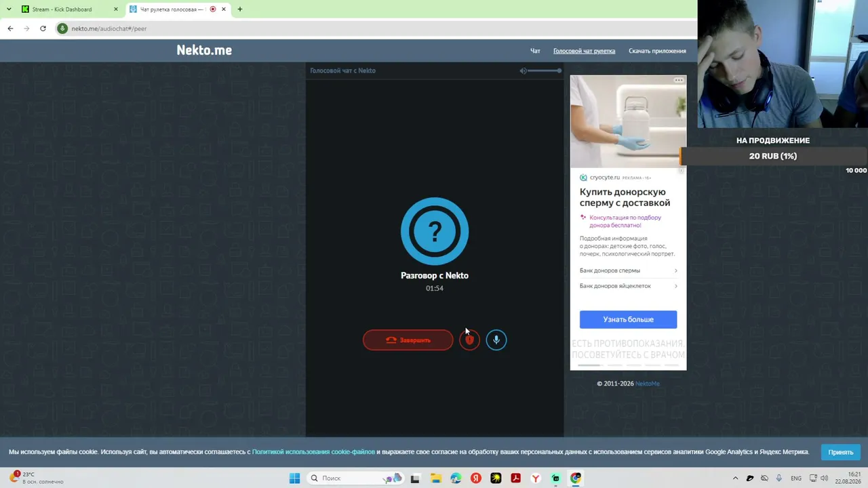Open Голосовой чат рулетка menu item
The width and height of the screenshot is (868, 488).
[585, 51]
